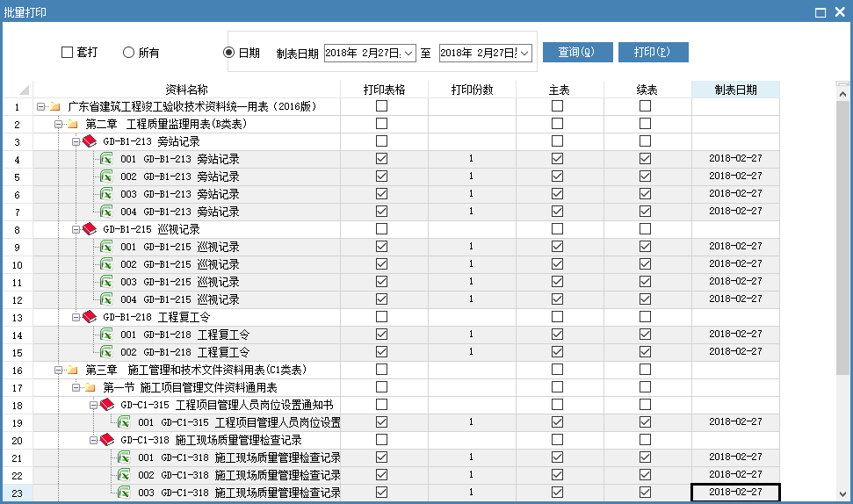Click the red book icon for GD-B1-215 巡视记录

[90, 229]
